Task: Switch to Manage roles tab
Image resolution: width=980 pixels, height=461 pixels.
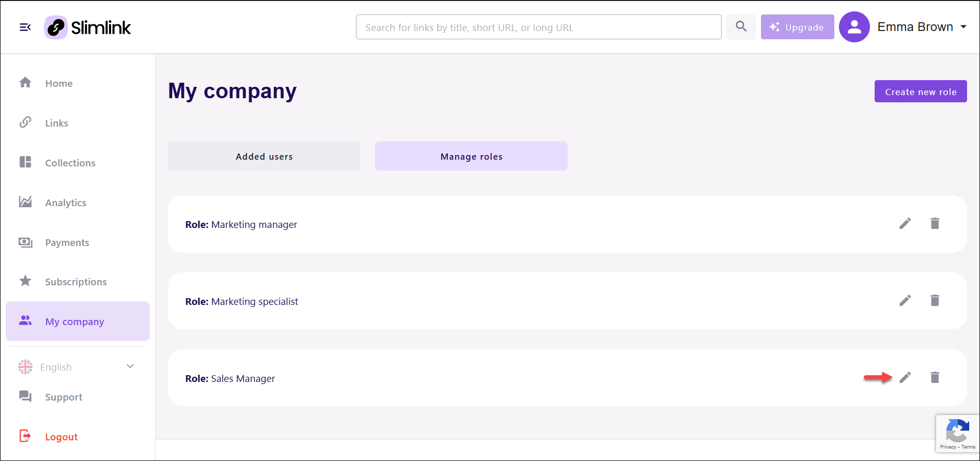Action: pyautogui.click(x=471, y=156)
